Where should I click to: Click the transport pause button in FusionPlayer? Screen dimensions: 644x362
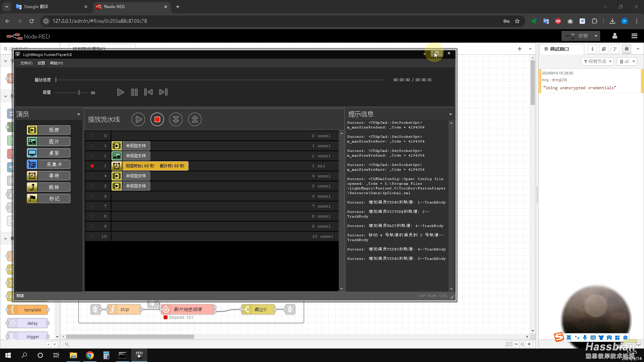[x=134, y=92]
